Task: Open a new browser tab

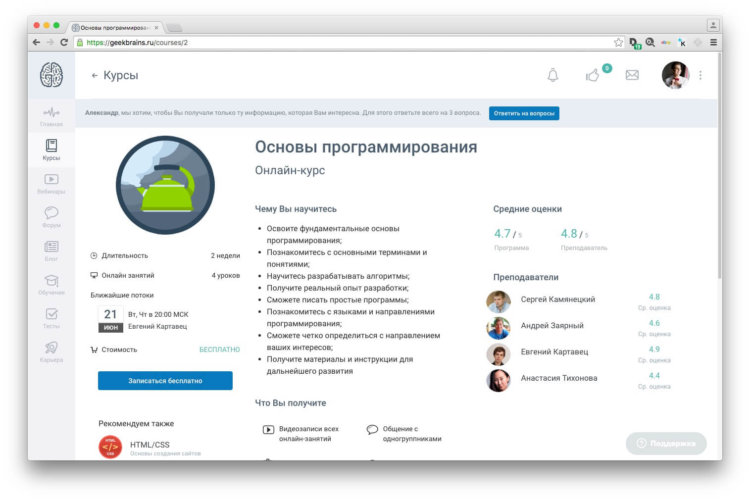Action: (174, 28)
